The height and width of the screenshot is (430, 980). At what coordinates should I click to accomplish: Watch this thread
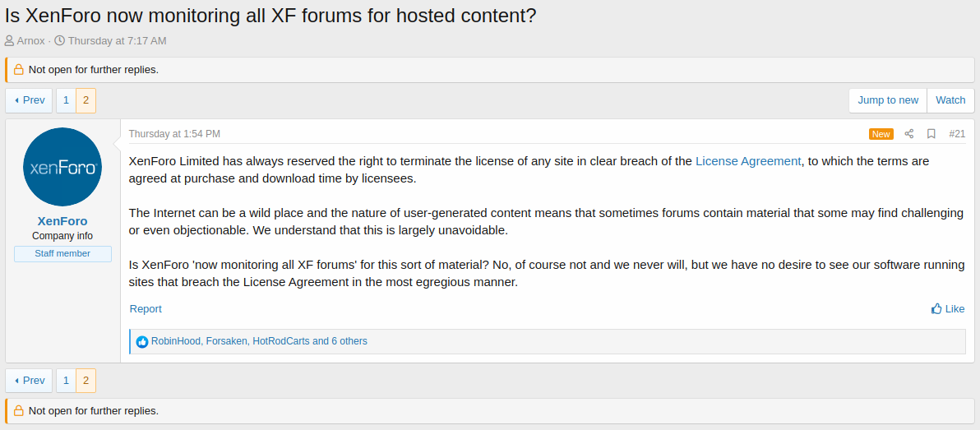click(x=950, y=100)
